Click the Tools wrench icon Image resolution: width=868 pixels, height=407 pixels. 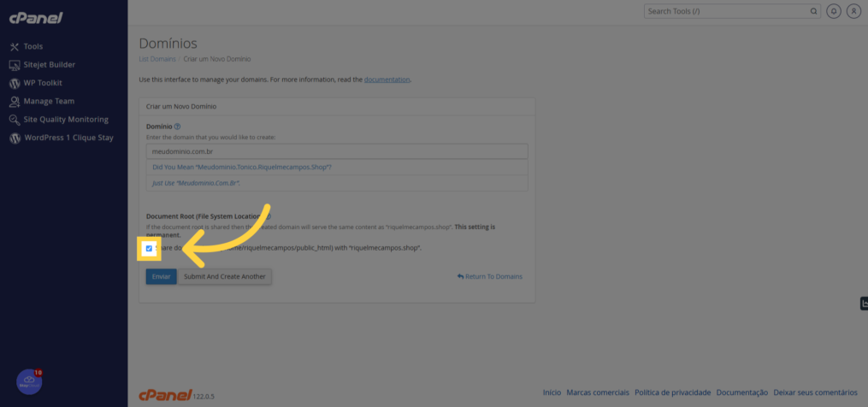15,46
